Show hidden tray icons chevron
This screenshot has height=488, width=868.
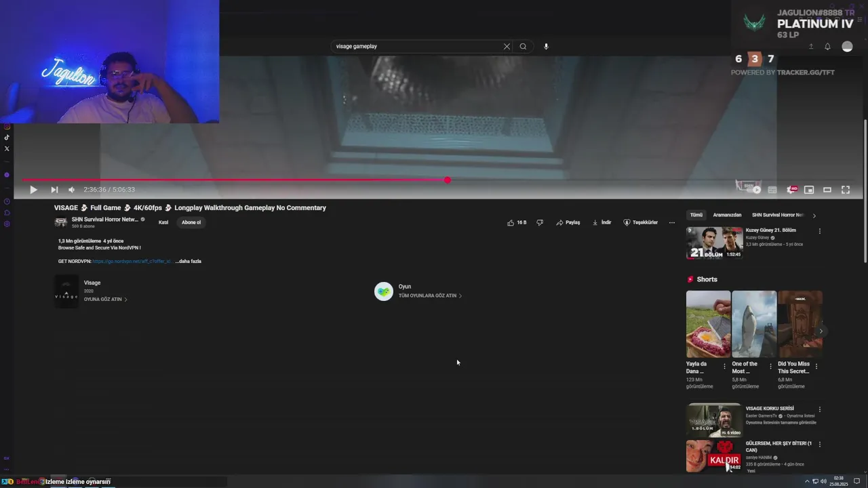click(x=807, y=481)
